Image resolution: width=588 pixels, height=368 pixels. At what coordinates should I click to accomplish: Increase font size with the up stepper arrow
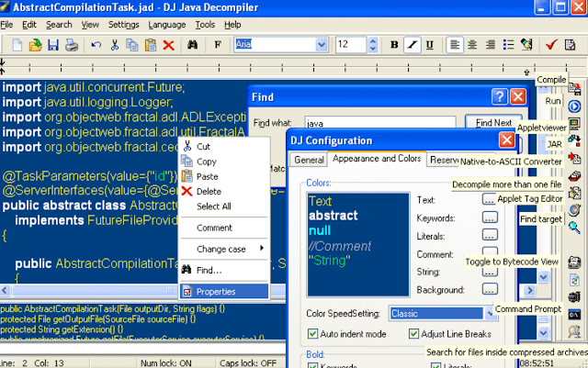coord(372,41)
